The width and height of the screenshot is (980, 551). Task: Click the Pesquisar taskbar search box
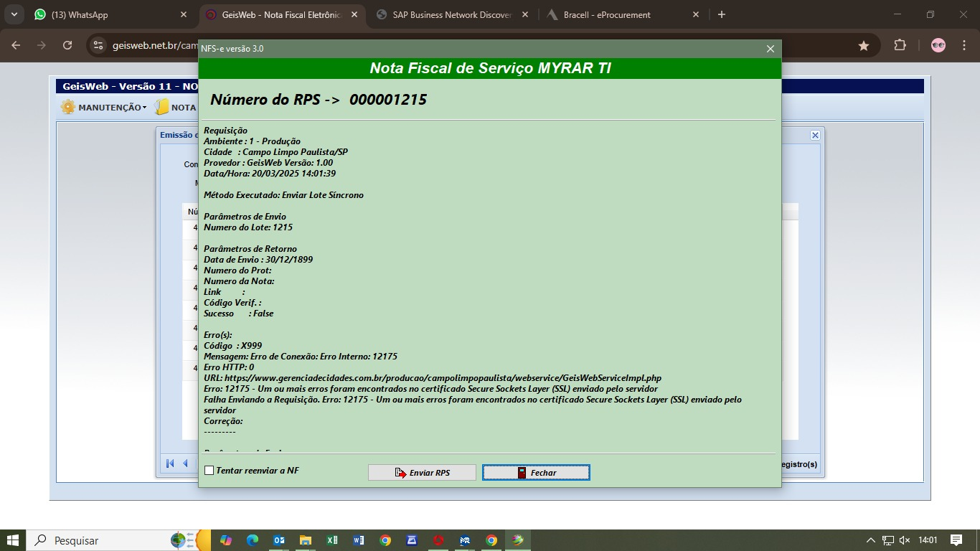[118, 540]
